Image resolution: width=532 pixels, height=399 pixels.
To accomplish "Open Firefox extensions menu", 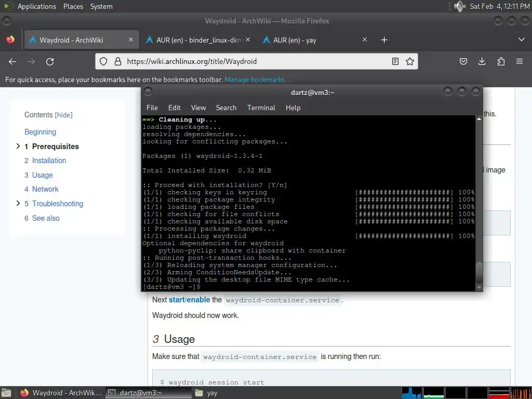I will [x=501, y=61].
